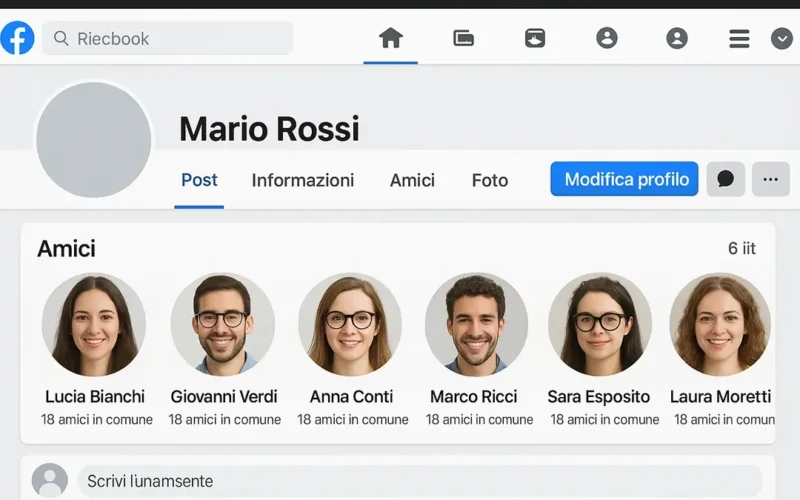Open the marketplace icon in top bar
Screen dimensions: 800x500
pyautogui.click(x=535, y=38)
